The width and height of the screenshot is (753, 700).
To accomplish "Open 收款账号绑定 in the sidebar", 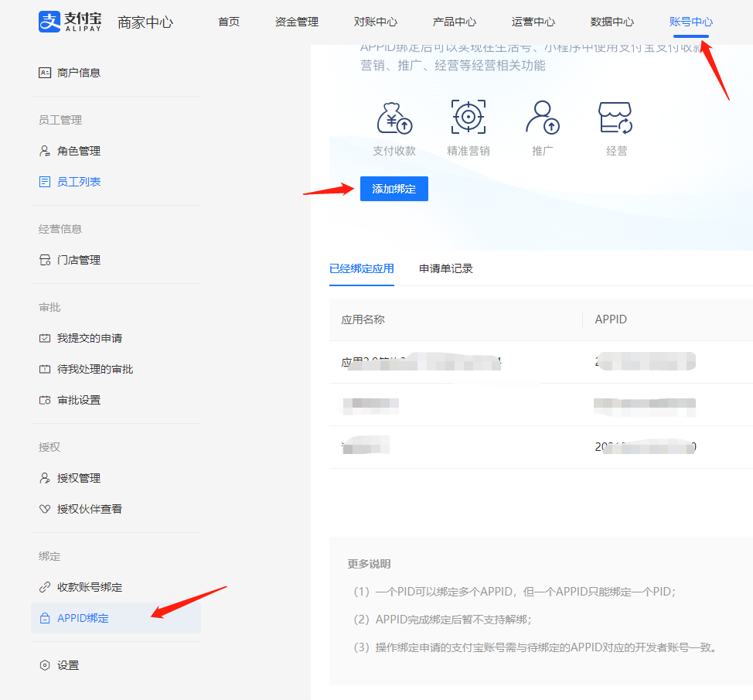I will (90, 587).
